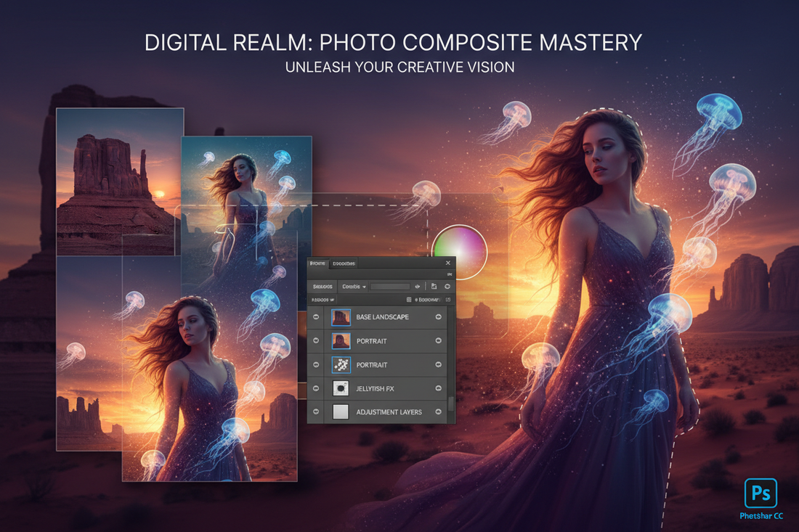The height and width of the screenshot is (532, 799).
Task: Click the new layer group icon in the Layers panel
Action: [434, 286]
